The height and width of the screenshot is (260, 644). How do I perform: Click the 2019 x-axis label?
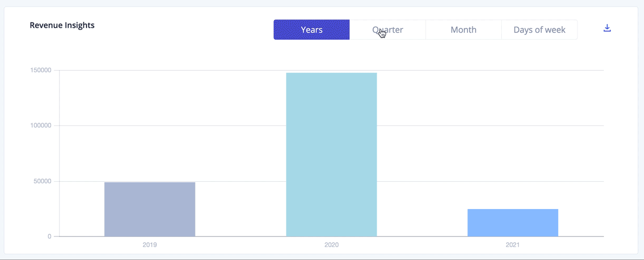point(150,244)
